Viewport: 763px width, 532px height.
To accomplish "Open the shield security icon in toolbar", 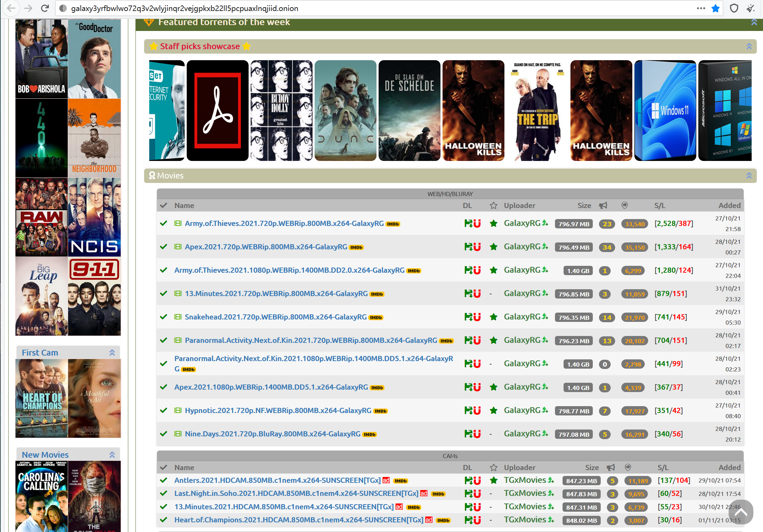I will pos(734,8).
